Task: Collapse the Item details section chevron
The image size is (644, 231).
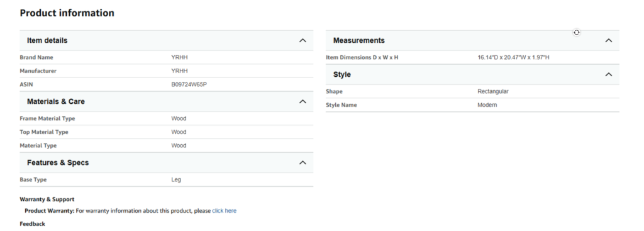Action: click(x=303, y=40)
